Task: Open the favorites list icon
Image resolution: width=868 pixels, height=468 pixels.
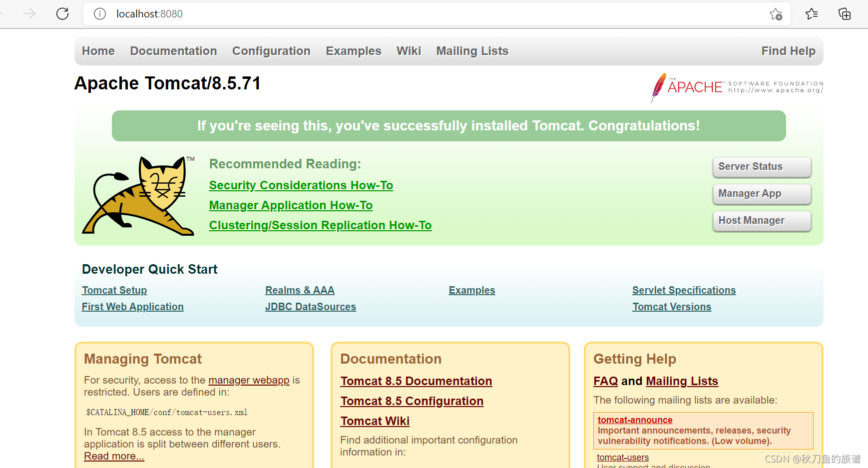Action: (x=812, y=14)
